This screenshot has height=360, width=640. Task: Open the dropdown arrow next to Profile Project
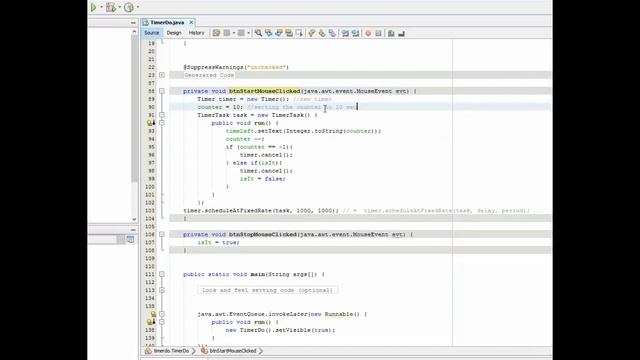[x=138, y=7]
